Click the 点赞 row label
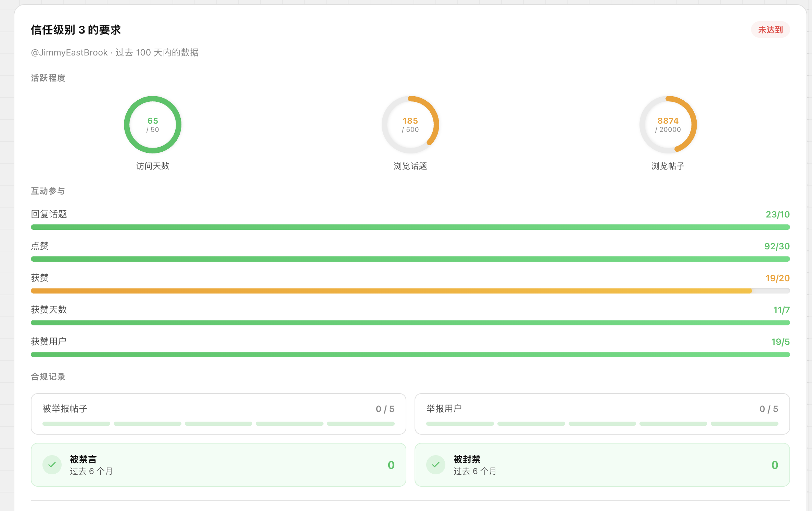The height and width of the screenshot is (511, 812). click(x=40, y=246)
